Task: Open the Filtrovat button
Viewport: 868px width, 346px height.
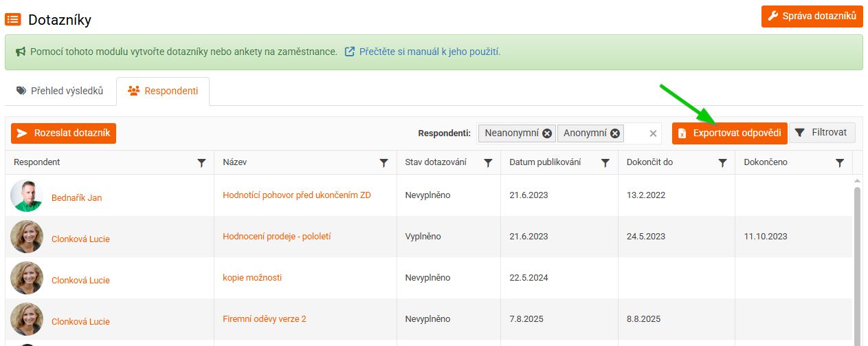Action: click(823, 133)
